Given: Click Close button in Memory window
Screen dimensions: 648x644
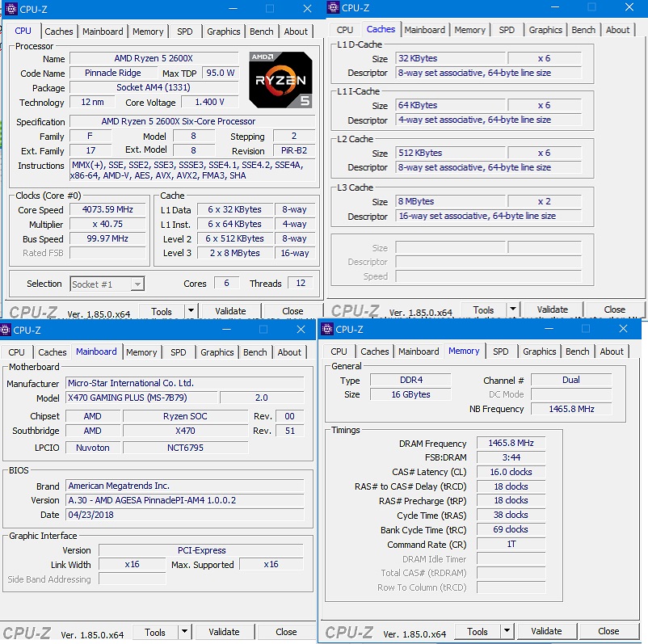Looking at the screenshot, I should point(608,631).
